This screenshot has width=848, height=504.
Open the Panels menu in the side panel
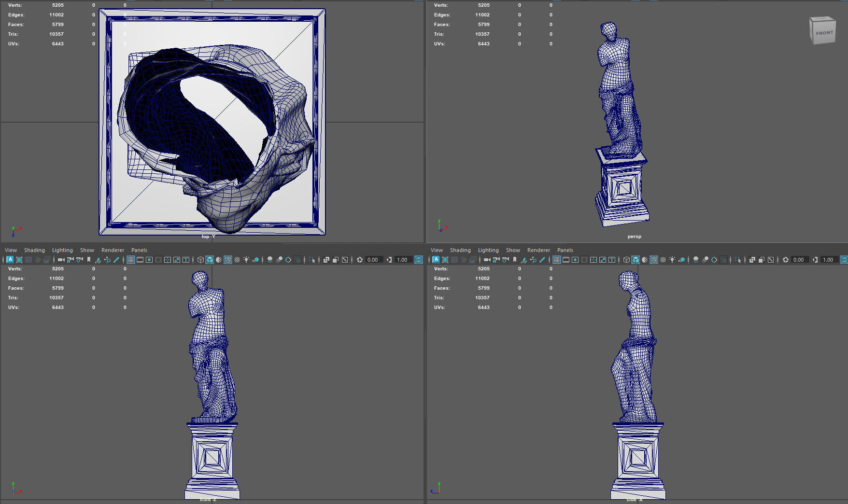[565, 250]
